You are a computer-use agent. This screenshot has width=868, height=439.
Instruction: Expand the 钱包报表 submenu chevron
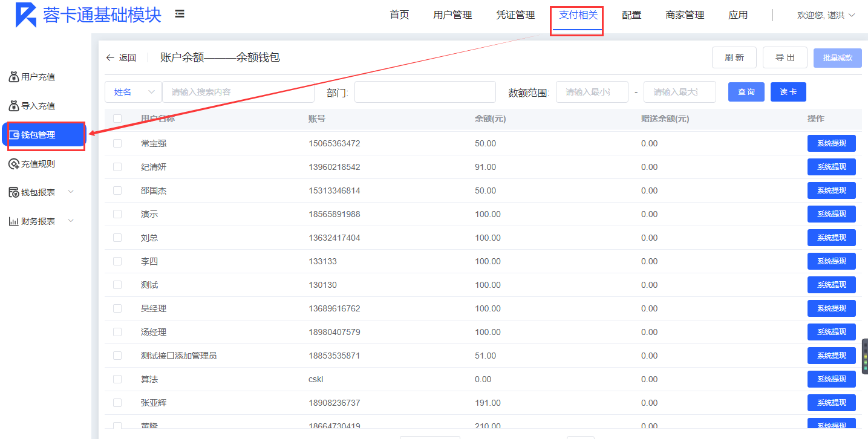point(71,192)
